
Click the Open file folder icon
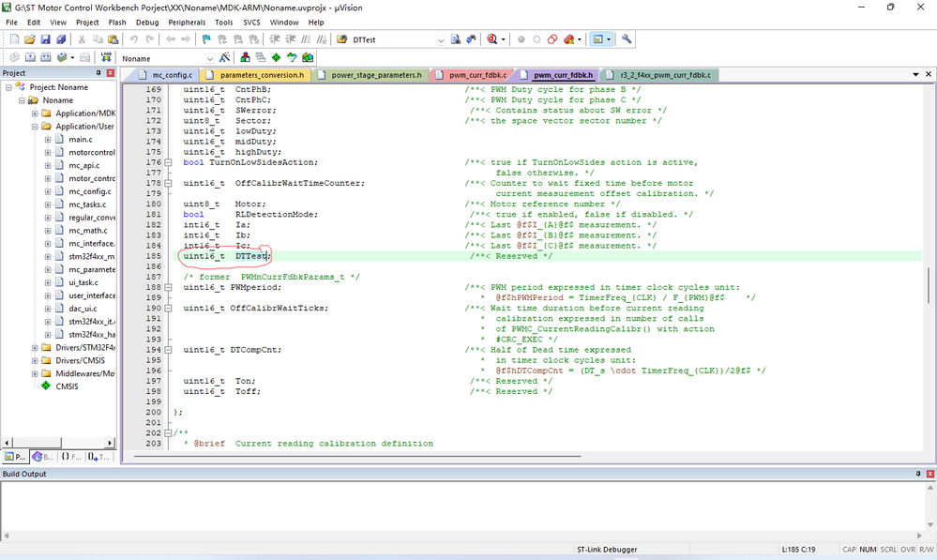pyautogui.click(x=30, y=39)
